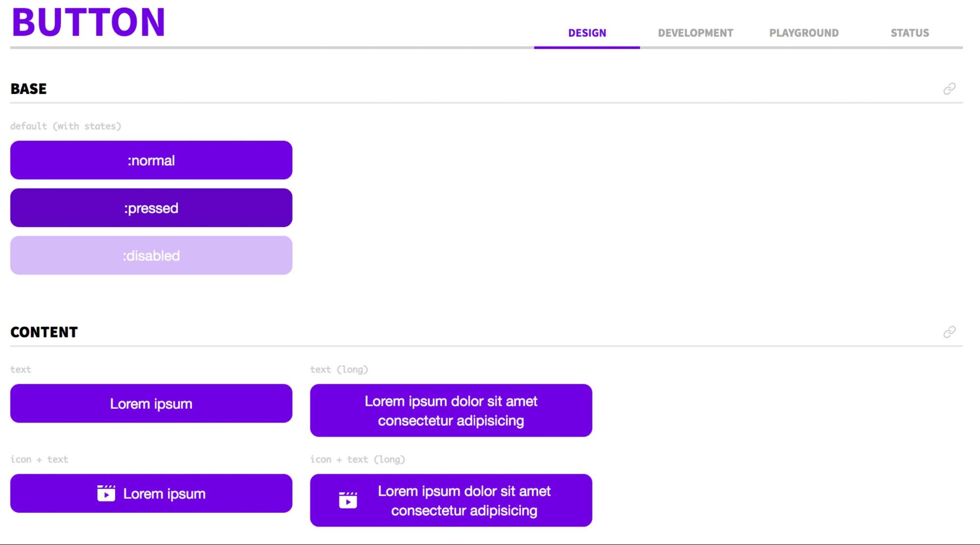Click the :disabled state button
This screenshot has width=980, height=545.
tap(151, 255)
